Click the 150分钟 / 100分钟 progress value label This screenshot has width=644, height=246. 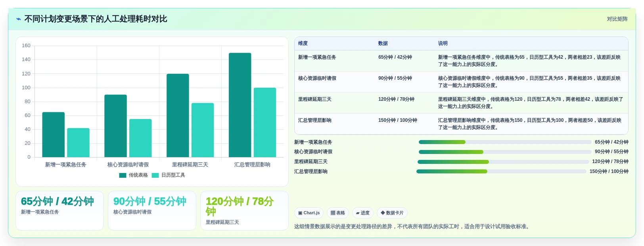[x=609, y=172]
